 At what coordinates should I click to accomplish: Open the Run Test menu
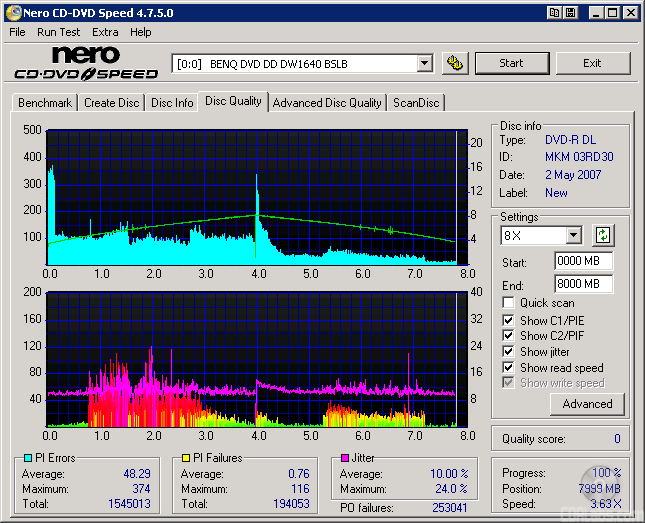pyautogui.click(x=59, y=32)
